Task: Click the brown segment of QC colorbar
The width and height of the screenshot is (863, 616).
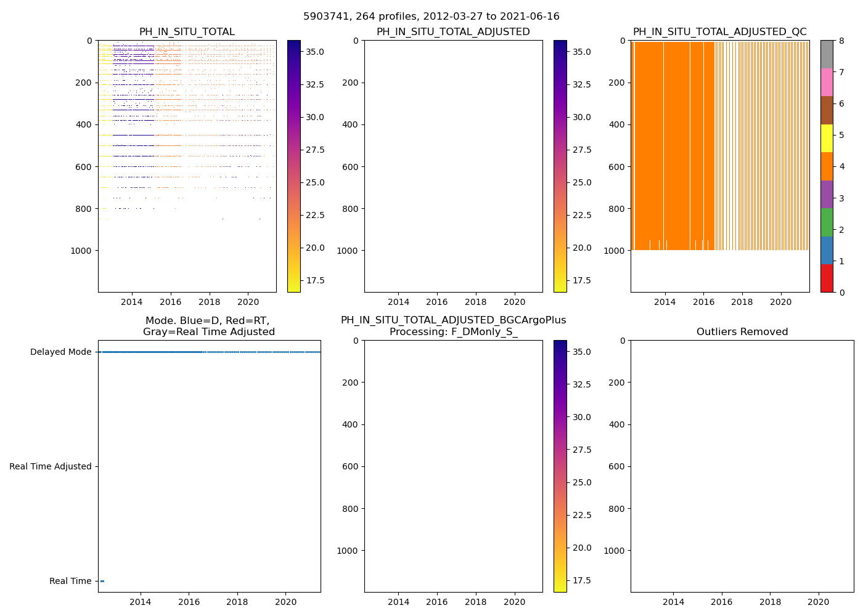Action: click(827, 110)
